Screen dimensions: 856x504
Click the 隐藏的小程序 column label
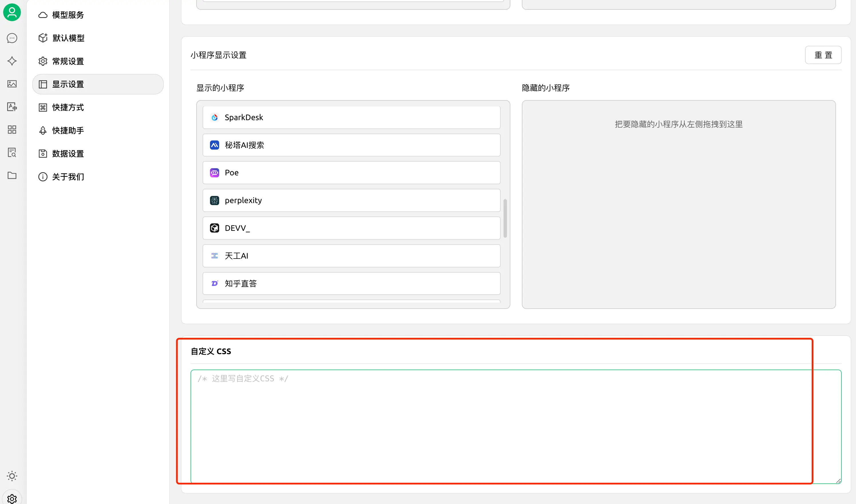(x=546, y=88)
